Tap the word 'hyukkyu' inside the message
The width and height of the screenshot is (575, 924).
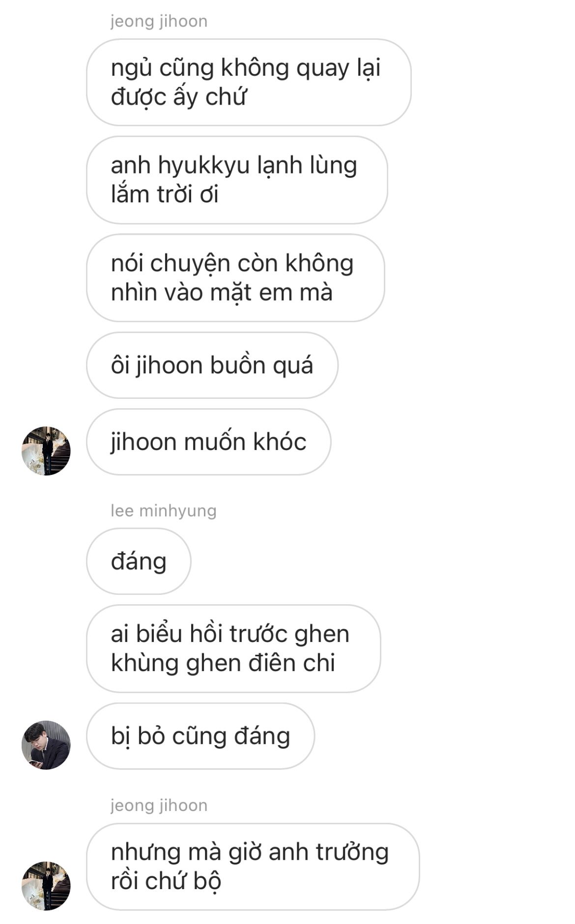(x=204, y=166)
